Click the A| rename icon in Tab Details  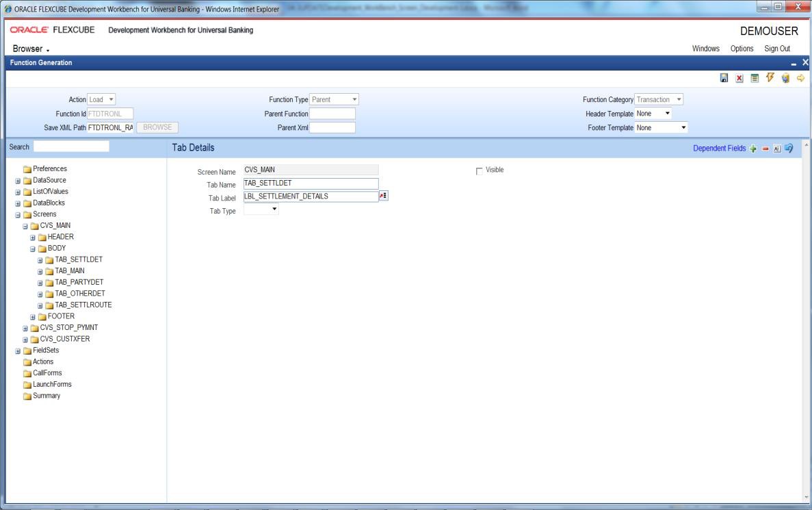click(x=777, y=149)
